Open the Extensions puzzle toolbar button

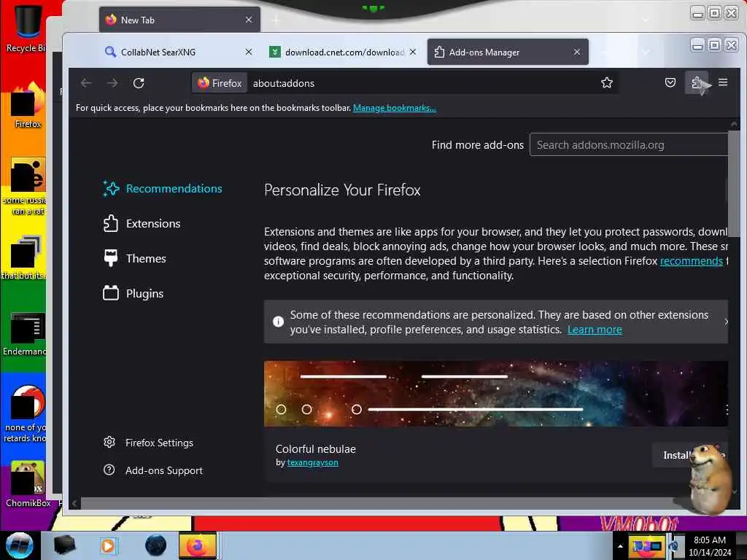696,83
